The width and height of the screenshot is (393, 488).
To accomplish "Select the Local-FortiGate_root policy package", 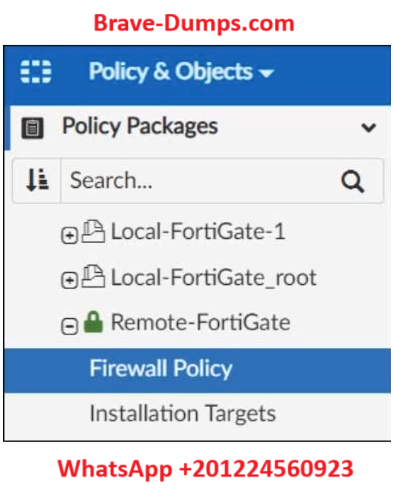I will click(x=213, y=277).
